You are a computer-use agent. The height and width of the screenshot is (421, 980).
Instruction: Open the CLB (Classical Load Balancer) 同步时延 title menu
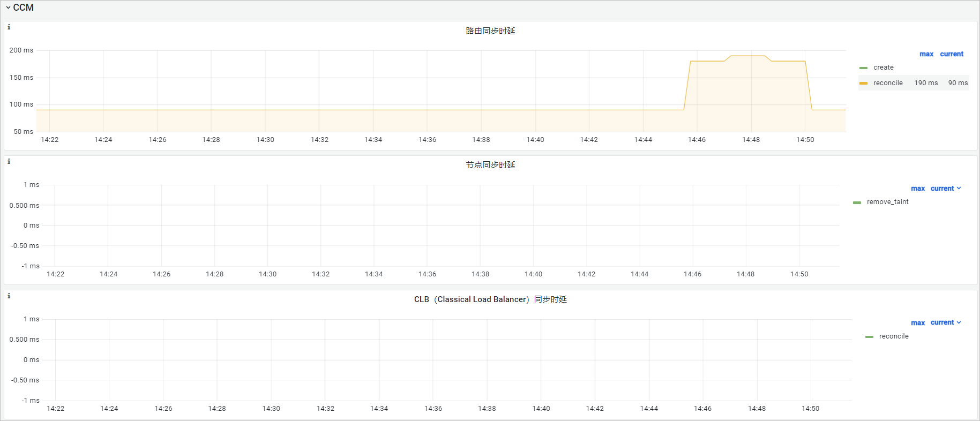coord(490,299)
